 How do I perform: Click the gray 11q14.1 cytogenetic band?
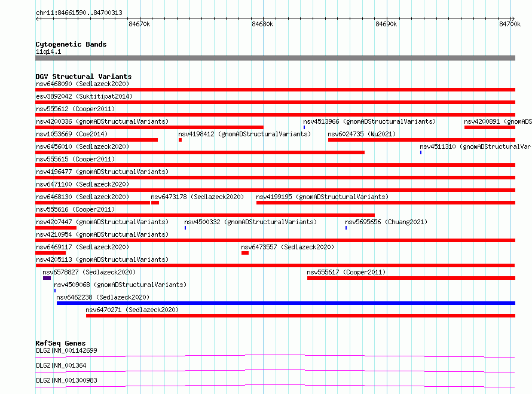tap(275, 58)
